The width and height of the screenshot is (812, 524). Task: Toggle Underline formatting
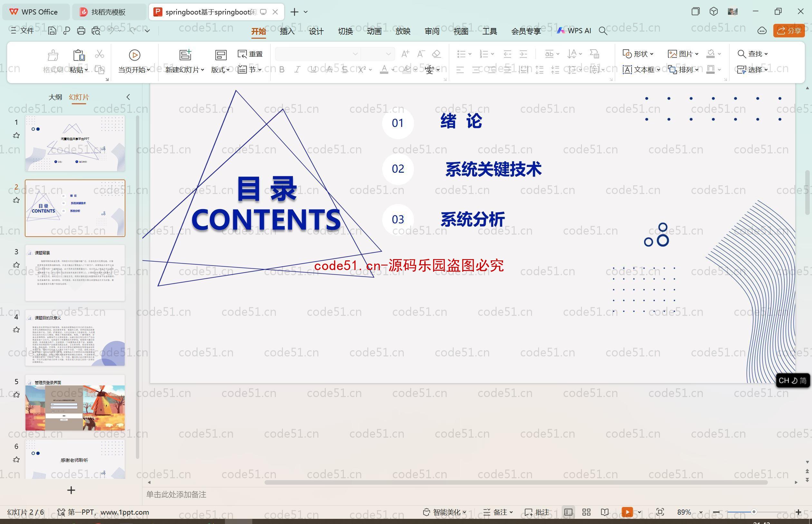313,70
